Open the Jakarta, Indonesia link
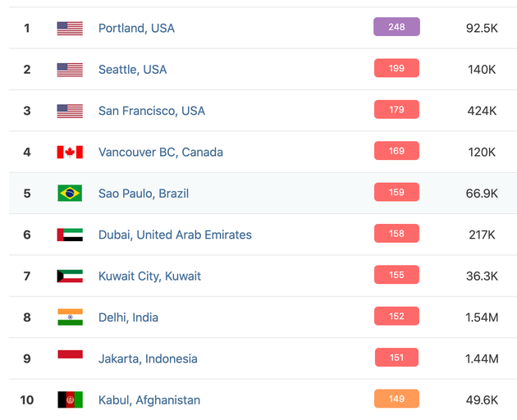 148,359
